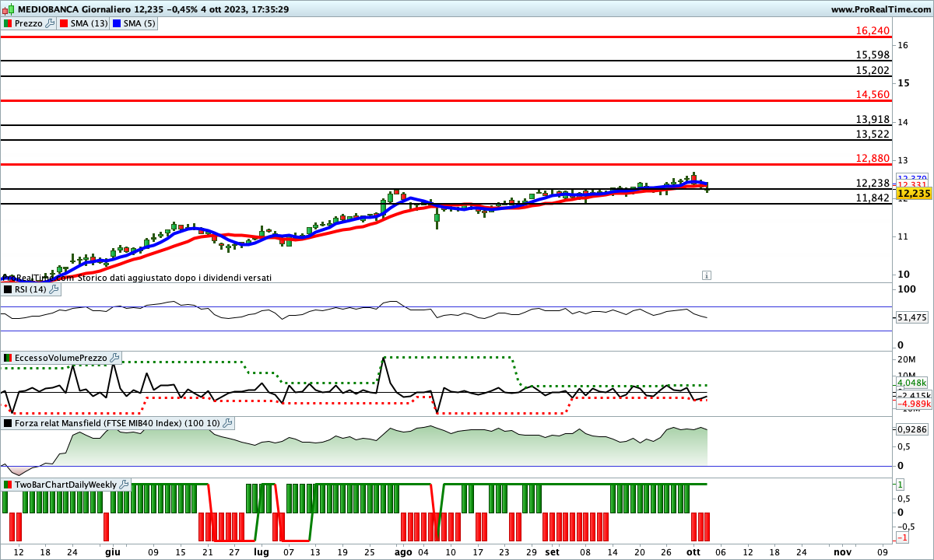This screenshot has height=560, width=934.
Task: Click the black RSI (14) color square
Action: click(8, 289)
